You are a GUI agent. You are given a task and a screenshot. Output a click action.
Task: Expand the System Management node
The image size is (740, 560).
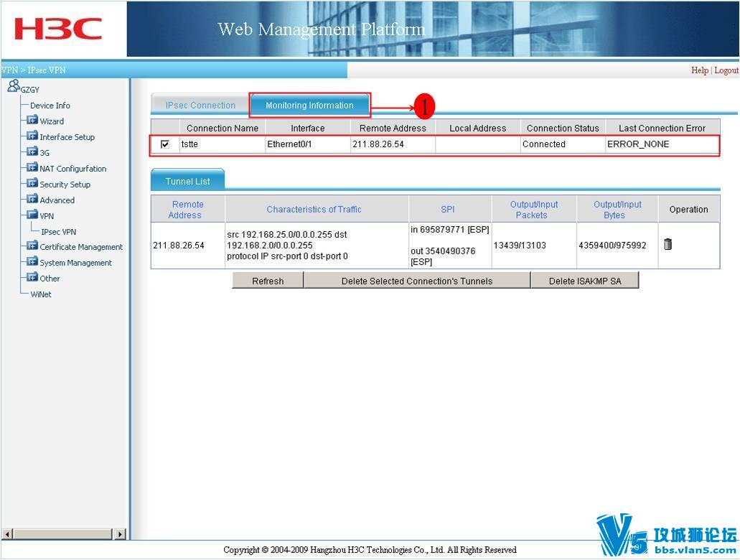click(32, 261)
